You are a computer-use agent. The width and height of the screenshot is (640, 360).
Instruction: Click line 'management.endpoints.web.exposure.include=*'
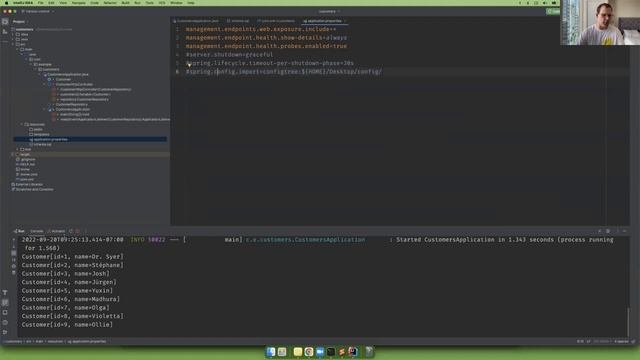(x=261, y=29)
